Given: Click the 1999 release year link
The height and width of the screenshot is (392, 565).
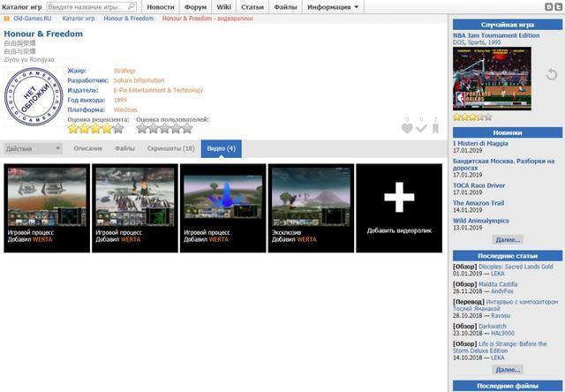Looking at the screenshot, I should coord(120,100).
